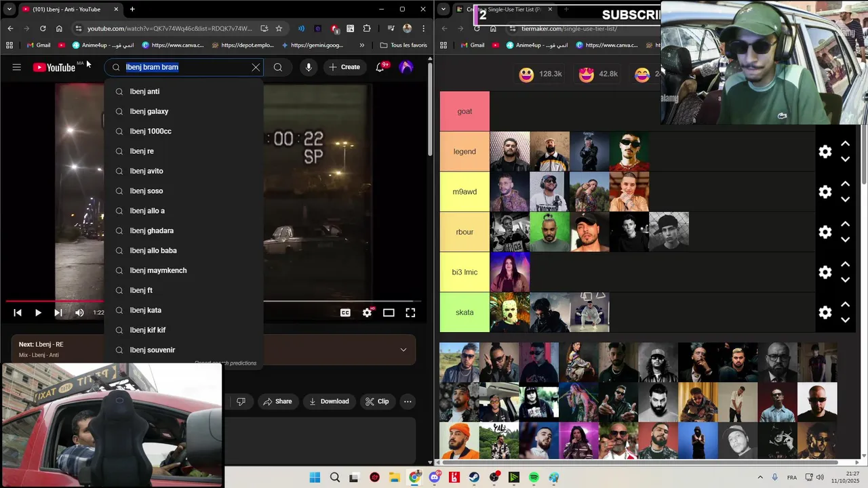The height and width of the screenshot is (488, 868).
Task: Click the YouTube search magnifier button
Action: (278, 67)
